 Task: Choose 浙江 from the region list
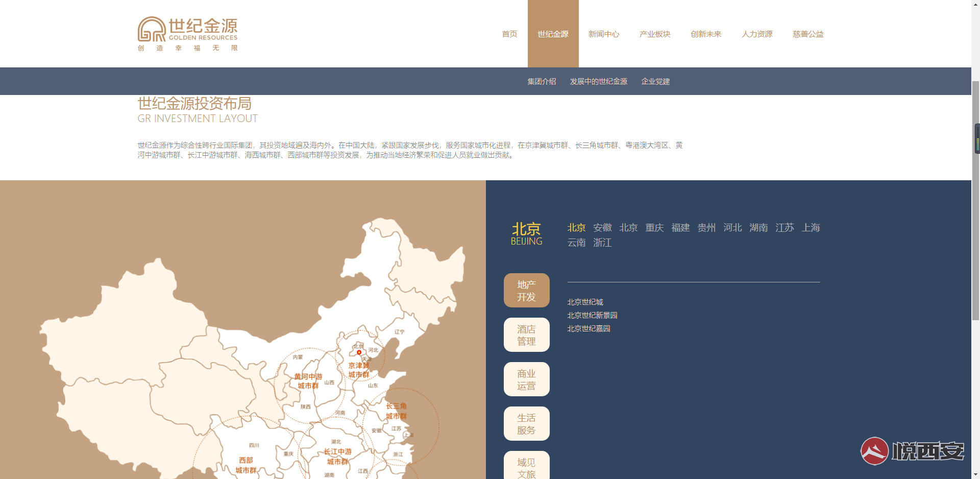coord(602,243)
